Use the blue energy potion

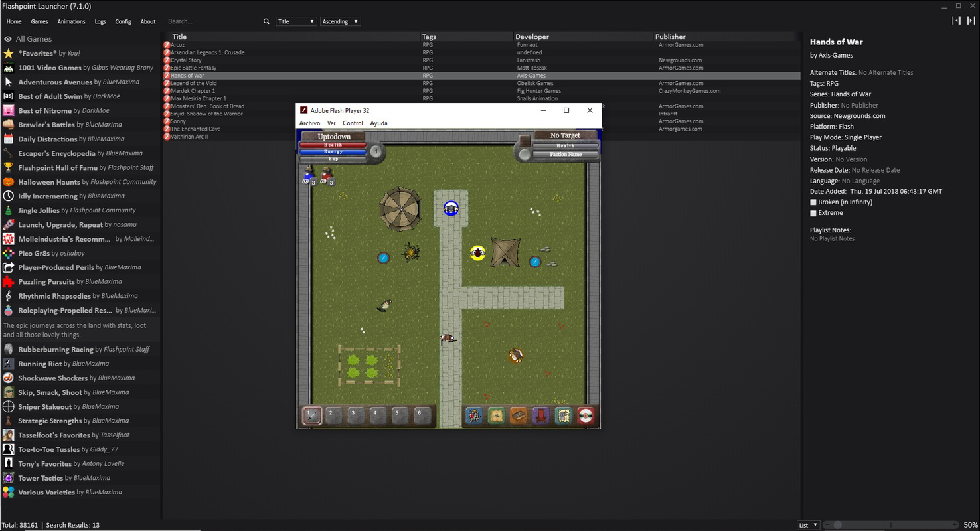point(309,176)
